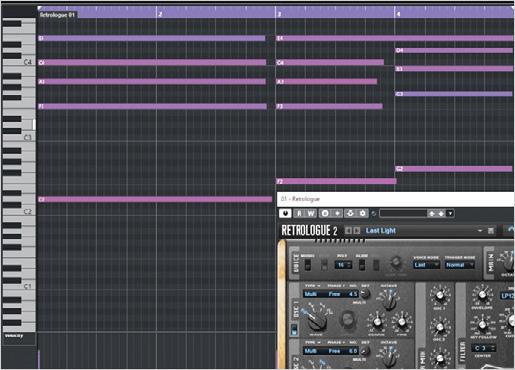Click bar 2 marker on the ruler
Viewport: 515px width, 370px height.
(160, 14)
